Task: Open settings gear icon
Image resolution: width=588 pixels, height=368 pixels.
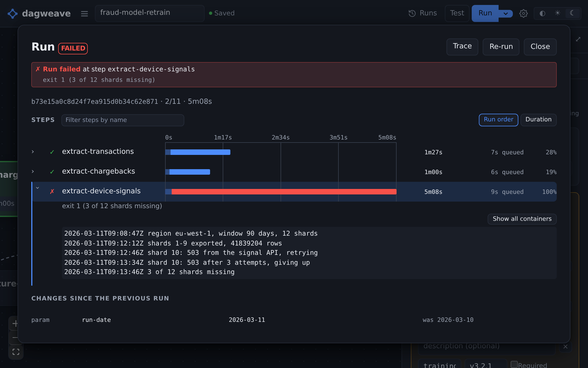Action: pos(524,13)
